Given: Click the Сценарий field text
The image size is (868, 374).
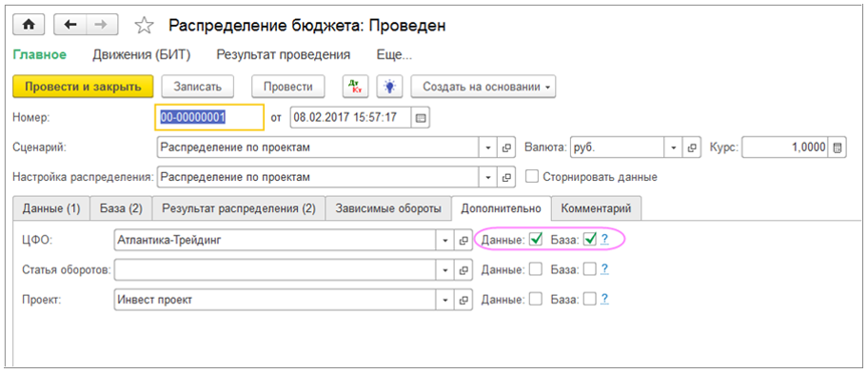Looking at the screenshot, I should click(318, 148).
